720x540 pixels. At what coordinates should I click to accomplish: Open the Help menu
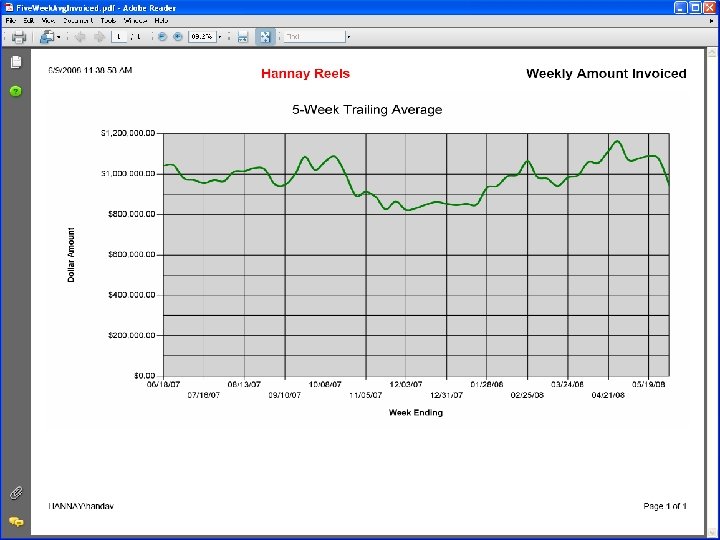pos(161,21)
